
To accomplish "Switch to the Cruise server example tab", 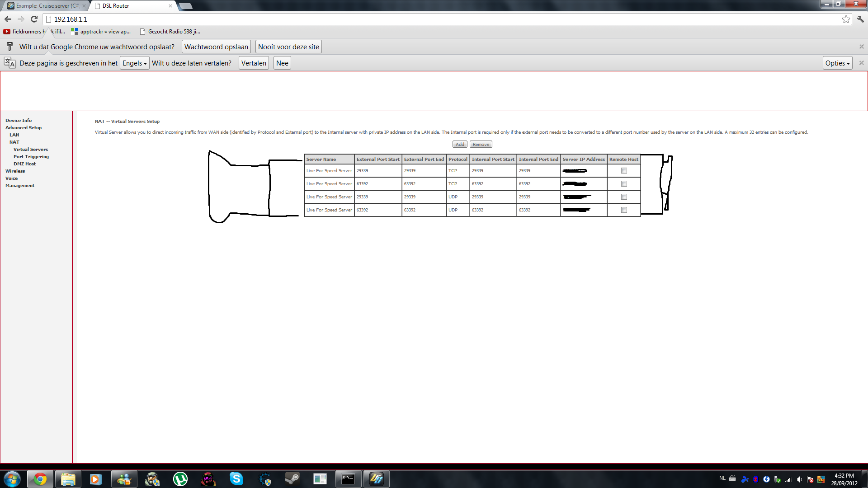I will tap(45, 6).
